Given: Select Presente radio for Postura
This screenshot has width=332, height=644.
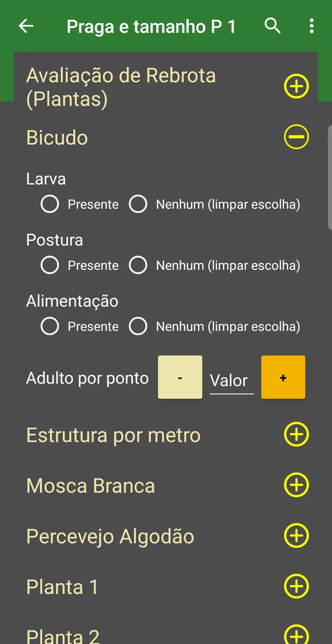Looking at the screenshot, I should pos(50,265).
